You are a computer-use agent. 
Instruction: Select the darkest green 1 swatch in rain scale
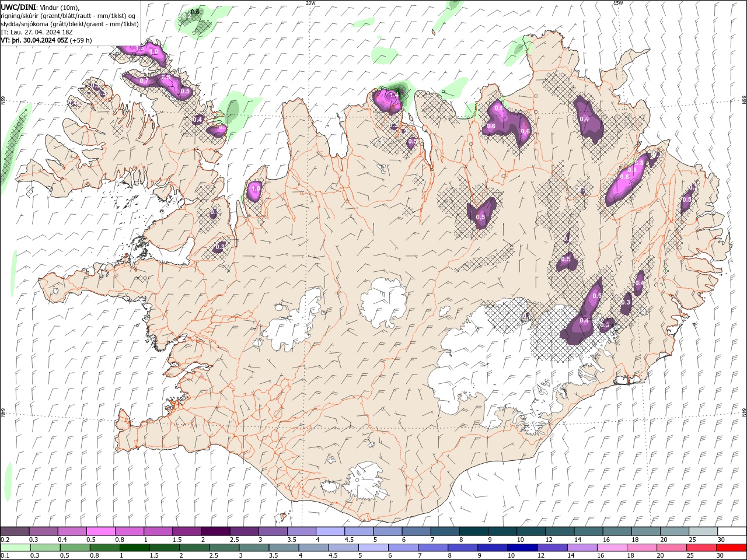click(x=134, y=548)
